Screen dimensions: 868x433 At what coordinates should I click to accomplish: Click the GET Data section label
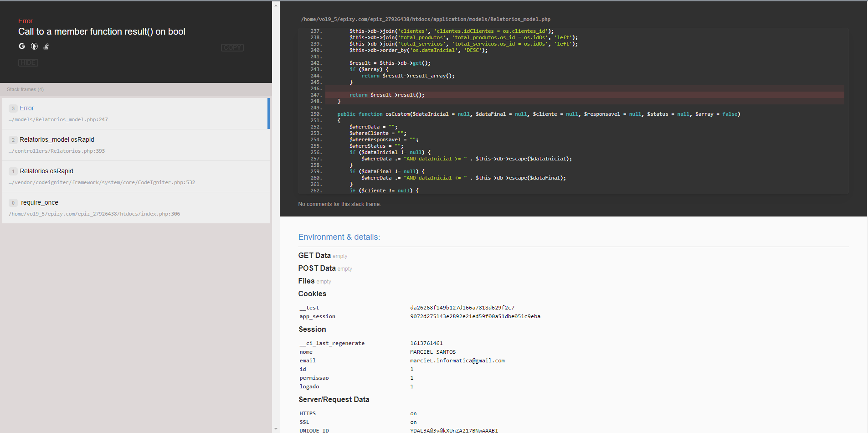[x=314, y=255]
